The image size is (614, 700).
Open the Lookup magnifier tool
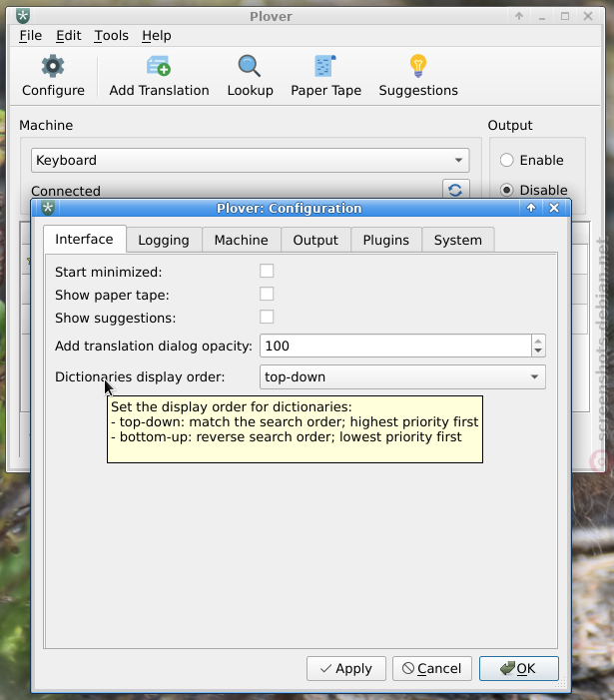pos(250,76)
